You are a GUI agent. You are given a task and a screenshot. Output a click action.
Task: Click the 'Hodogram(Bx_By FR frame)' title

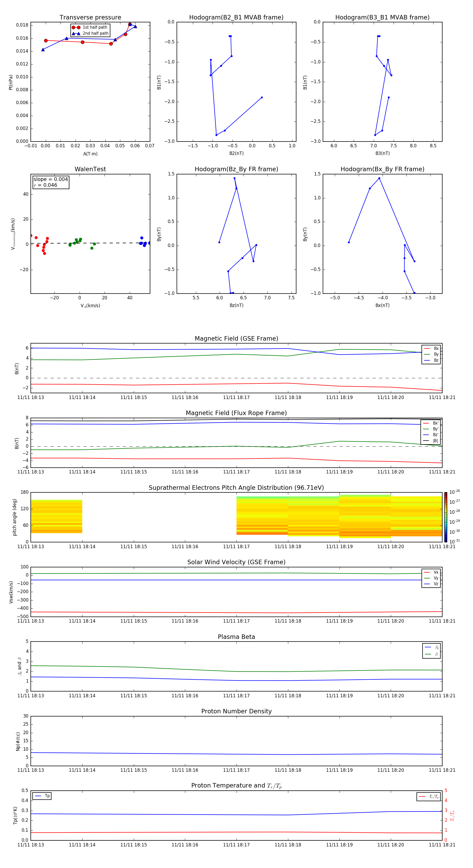(x=382, y=169)
